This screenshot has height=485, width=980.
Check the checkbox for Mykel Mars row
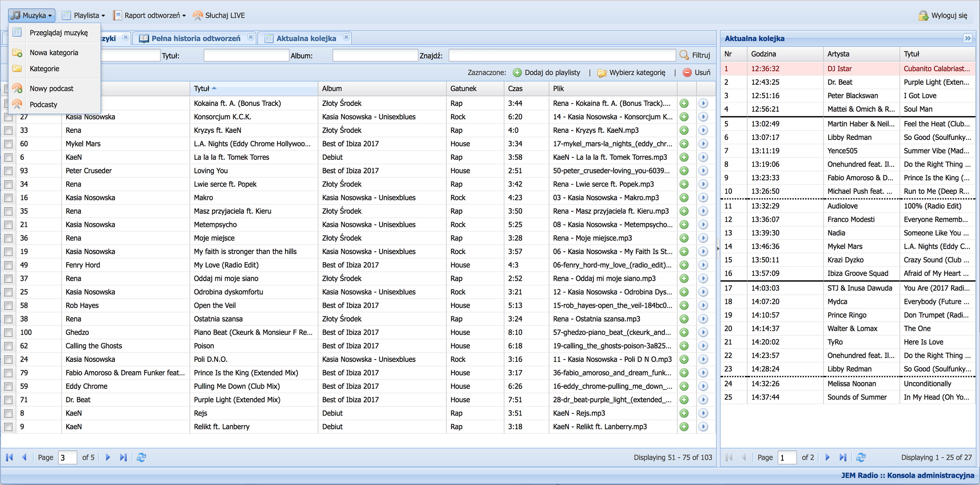coord(8,144)
